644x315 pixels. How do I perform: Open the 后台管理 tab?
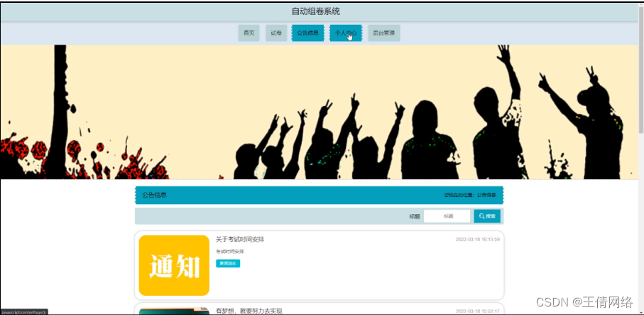tap(384, 33)
